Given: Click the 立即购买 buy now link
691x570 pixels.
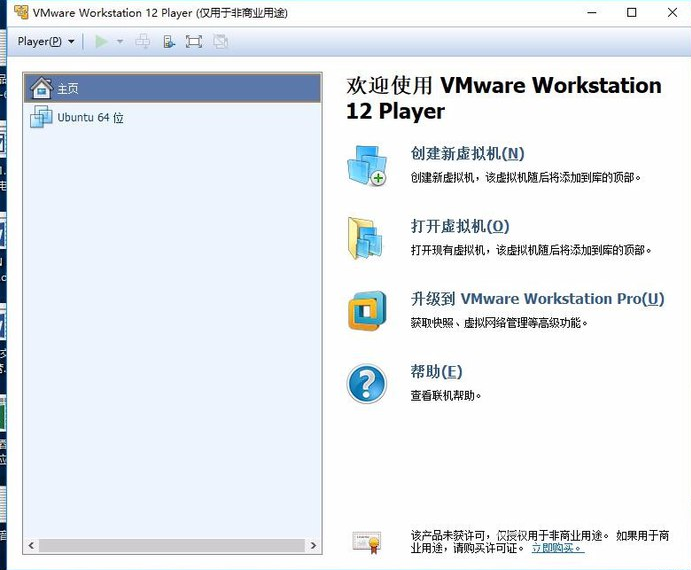Looking at the screenshot, I should coord(557,548).
